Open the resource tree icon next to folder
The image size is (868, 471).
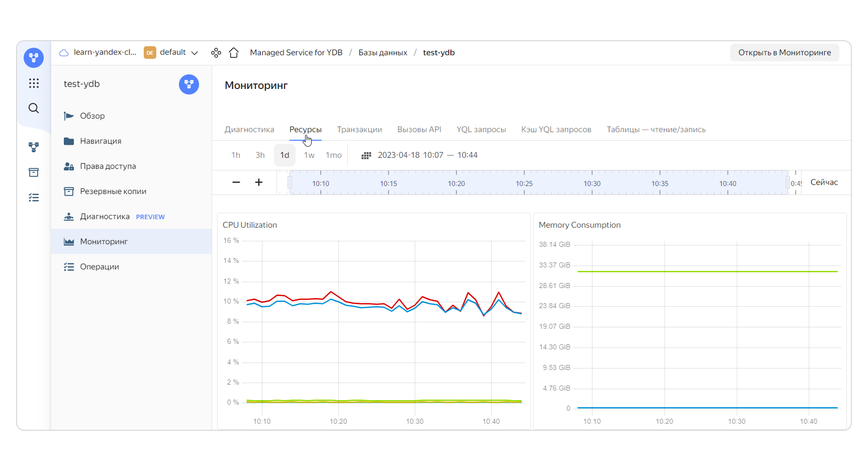click(x=216, y=53)
